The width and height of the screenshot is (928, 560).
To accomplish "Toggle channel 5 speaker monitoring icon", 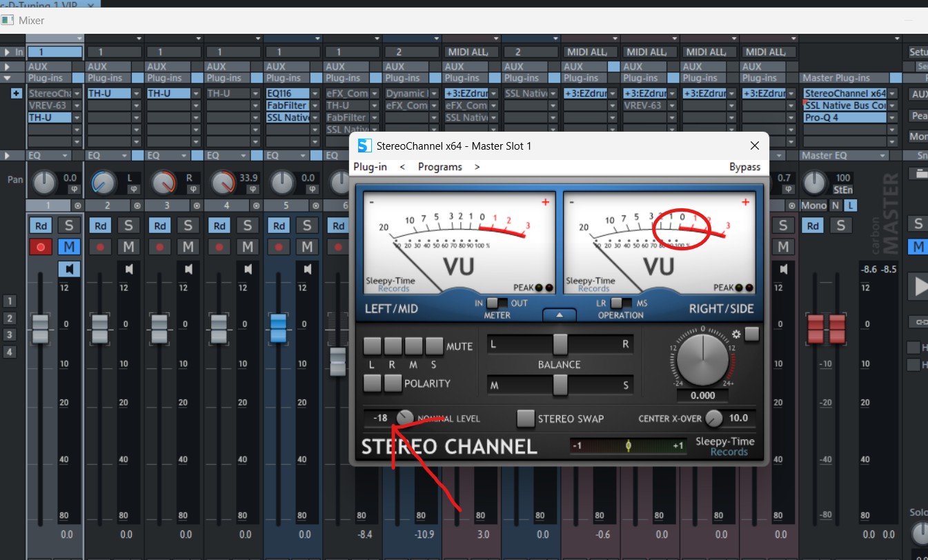I will (306, 268).
